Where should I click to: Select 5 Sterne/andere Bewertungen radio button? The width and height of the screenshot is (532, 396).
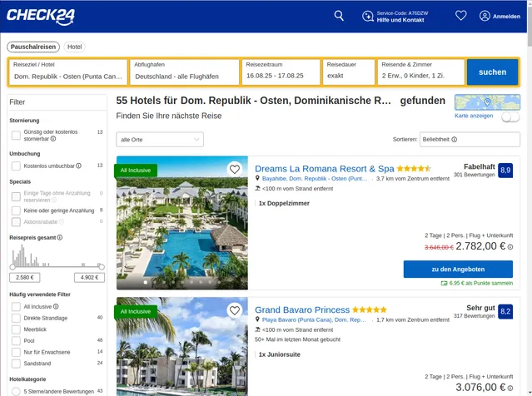coord(16,391)
